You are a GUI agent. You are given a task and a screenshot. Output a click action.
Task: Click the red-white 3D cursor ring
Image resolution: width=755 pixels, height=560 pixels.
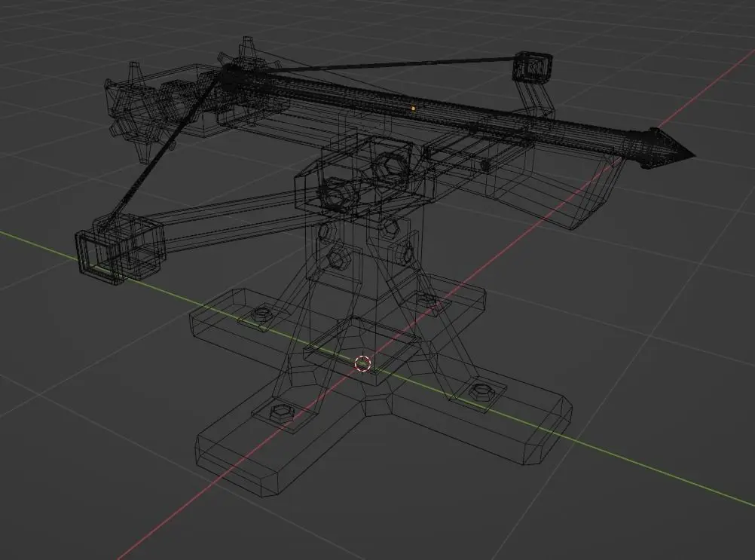[x=362, y=363]
